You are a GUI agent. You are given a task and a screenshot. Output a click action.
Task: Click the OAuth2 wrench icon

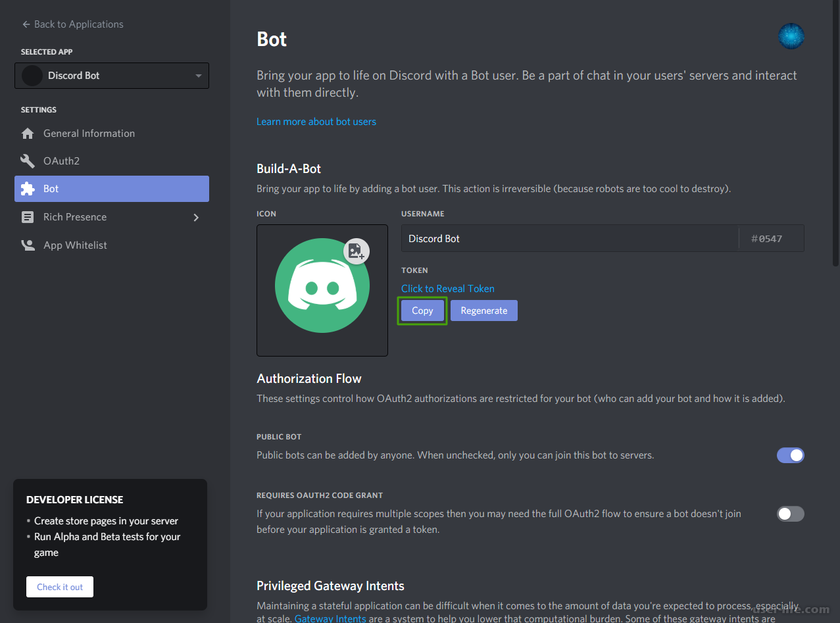[28, 161]
